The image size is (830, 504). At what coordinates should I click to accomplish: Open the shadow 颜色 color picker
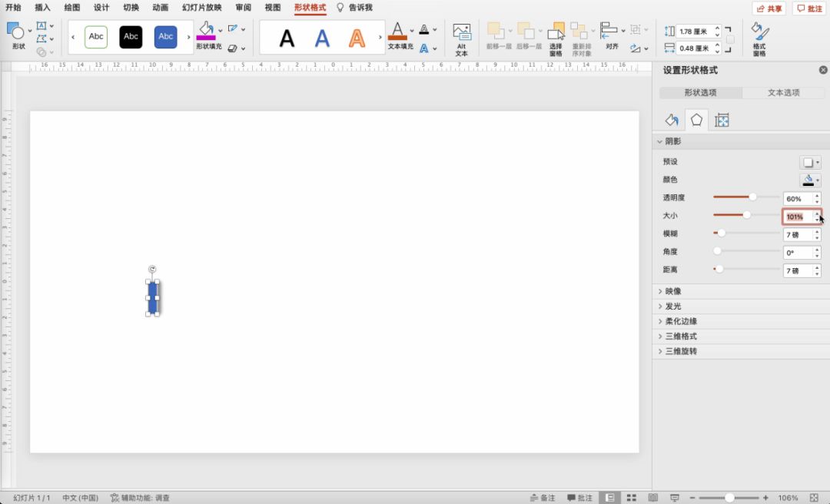(x=811, y=180)
